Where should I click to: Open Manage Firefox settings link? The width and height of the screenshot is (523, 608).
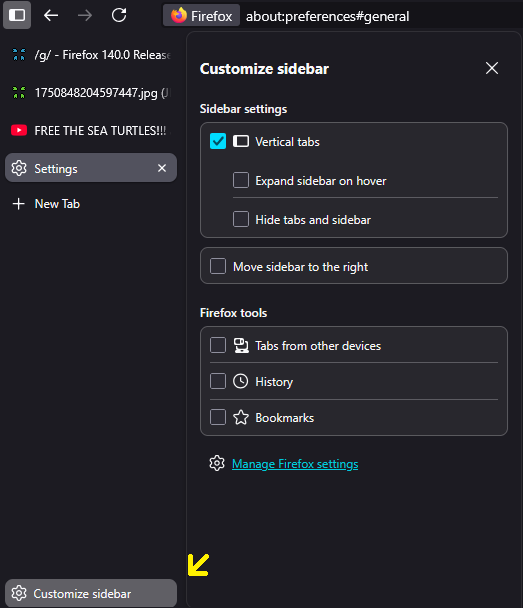point(295,464)
